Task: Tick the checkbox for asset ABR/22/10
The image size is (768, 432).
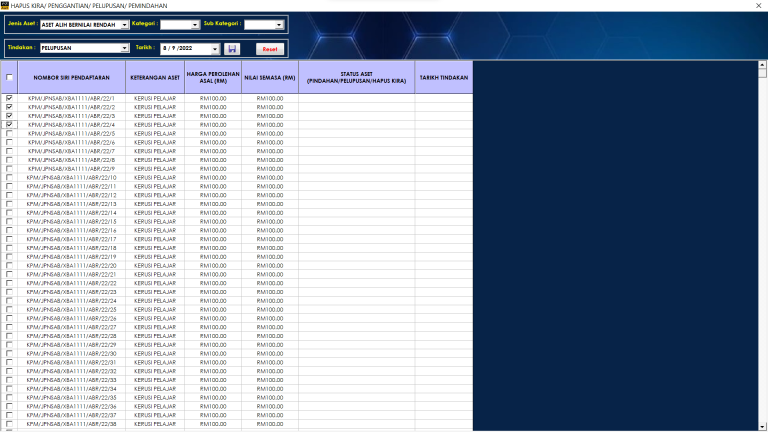Action: (9, 178)
